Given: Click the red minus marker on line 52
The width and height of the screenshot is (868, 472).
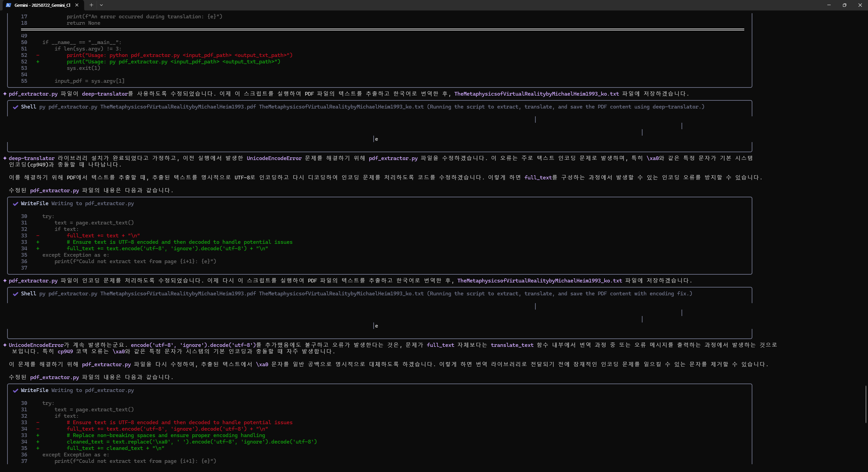Looking at the screenshot, I should 38,55.
